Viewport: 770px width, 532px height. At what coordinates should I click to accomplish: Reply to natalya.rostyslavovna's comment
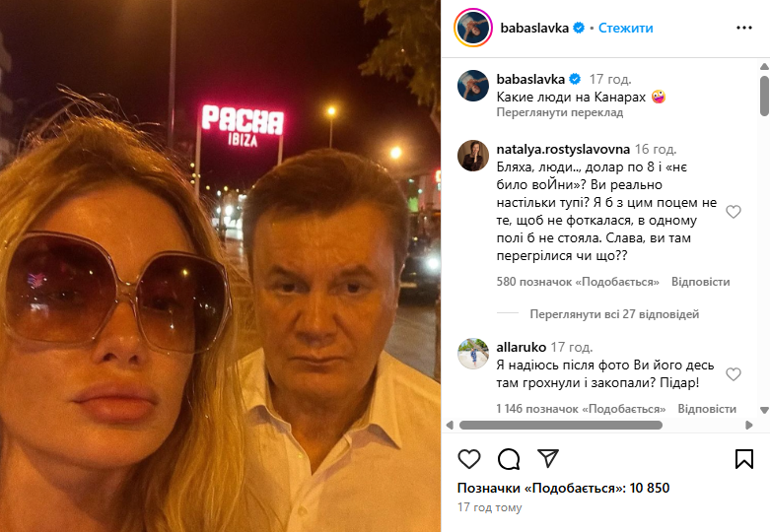(x=700, y=282)
